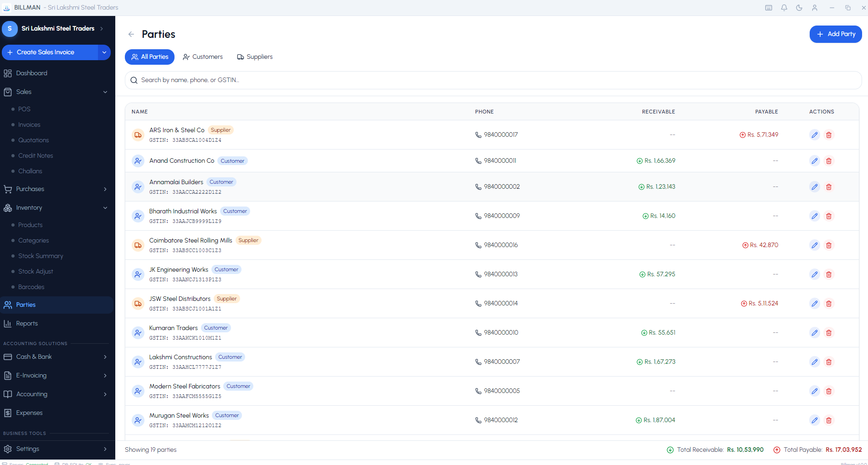Edit Kumaran Traders customer

(x=815, y=333)
